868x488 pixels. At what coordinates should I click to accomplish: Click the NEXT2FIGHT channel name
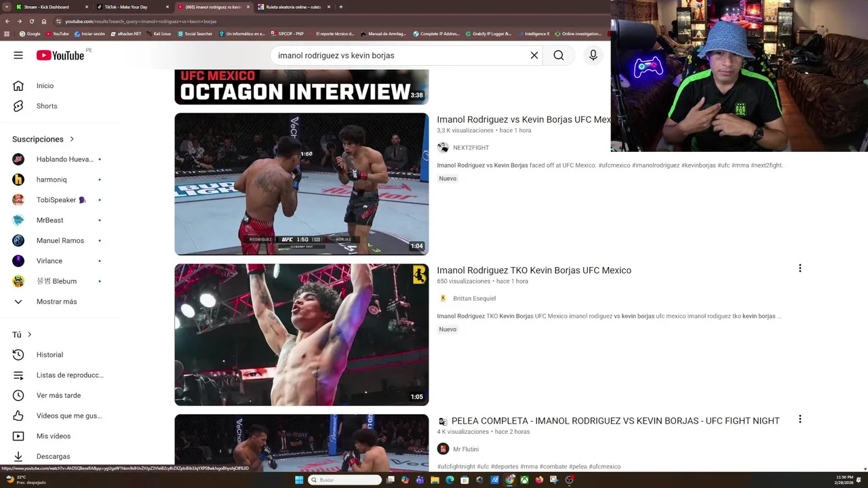click(x=471, y=147)
